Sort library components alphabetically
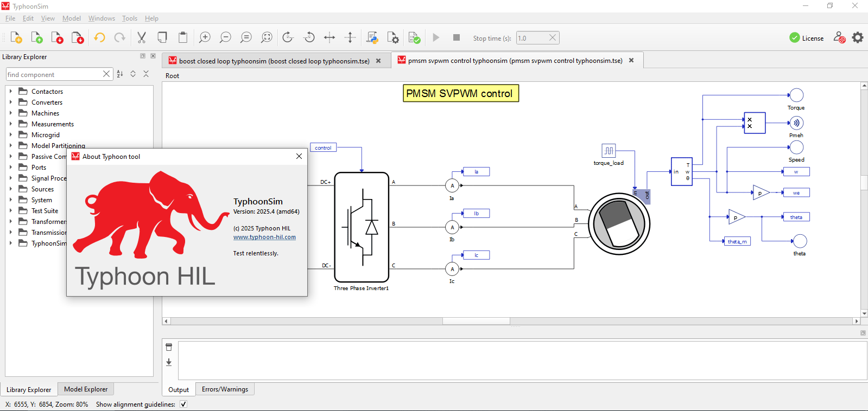 [x=120, y=74]
